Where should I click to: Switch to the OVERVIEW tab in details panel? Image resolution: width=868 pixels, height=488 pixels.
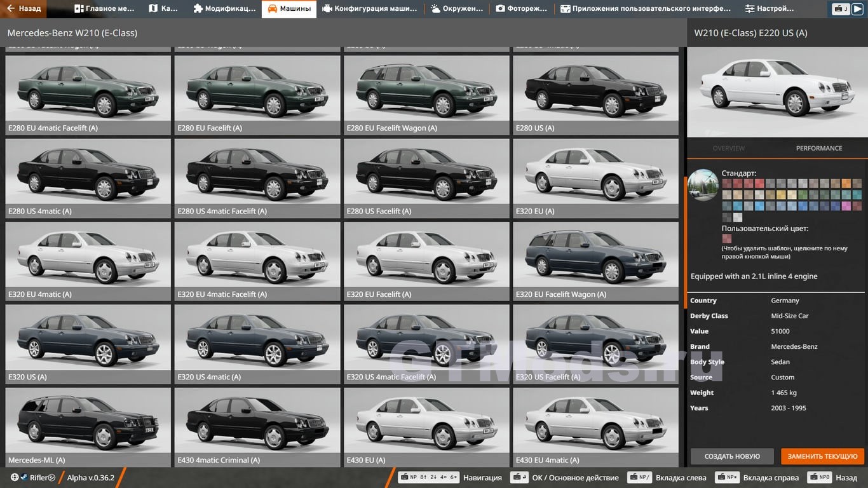point(728,148)
